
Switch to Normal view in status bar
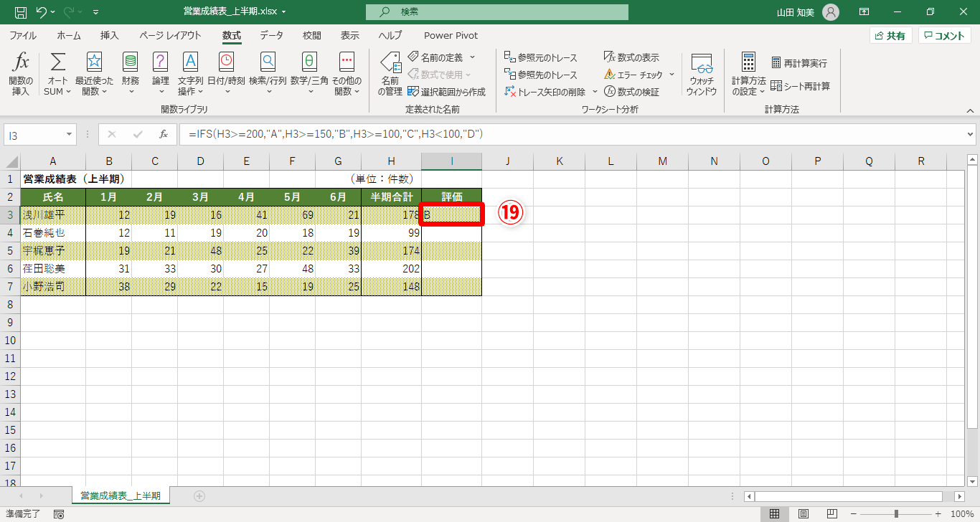pyautogui.click(x=775, y=514)
